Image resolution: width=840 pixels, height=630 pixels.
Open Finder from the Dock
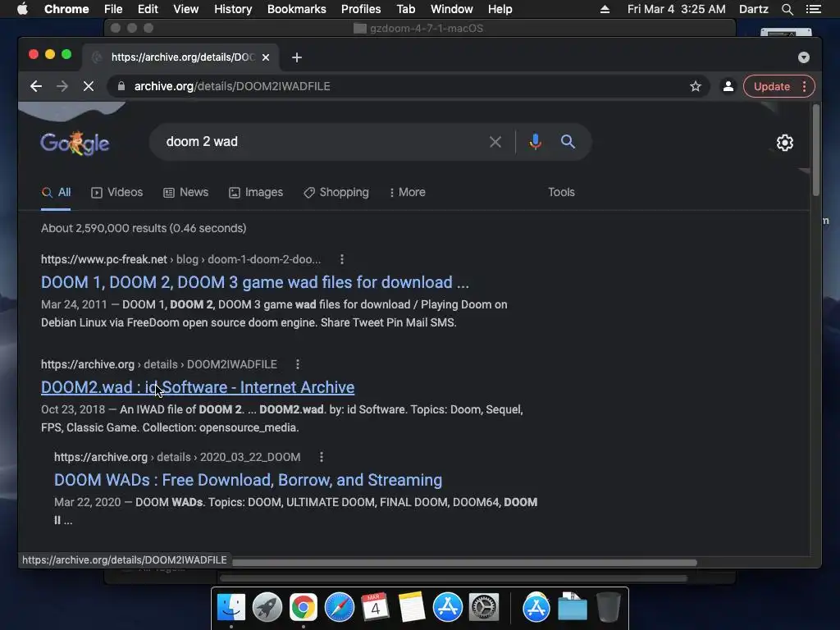(231, 608)
